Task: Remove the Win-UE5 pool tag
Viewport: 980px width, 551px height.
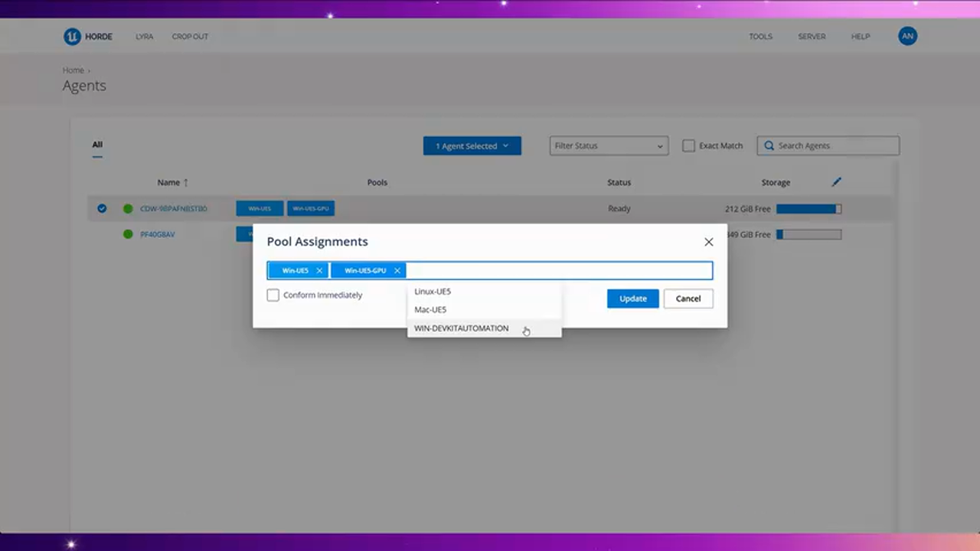Action: point(319,271)
